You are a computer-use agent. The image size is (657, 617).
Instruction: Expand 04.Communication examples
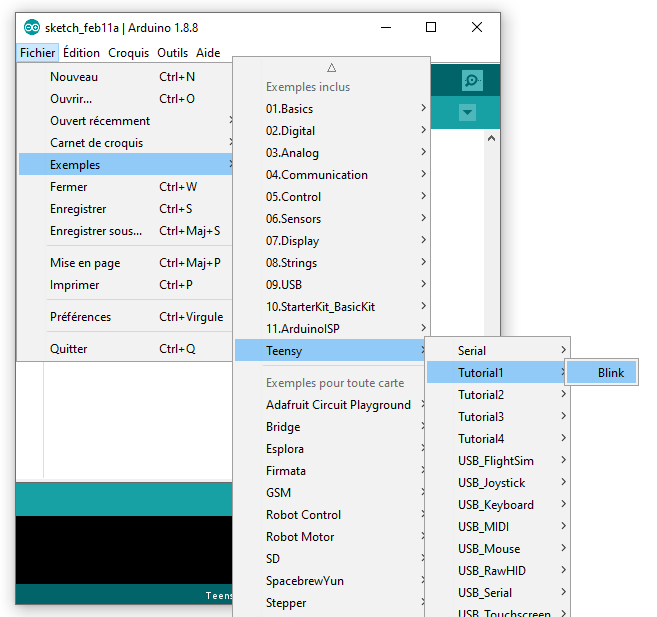[x=331, y=175]
